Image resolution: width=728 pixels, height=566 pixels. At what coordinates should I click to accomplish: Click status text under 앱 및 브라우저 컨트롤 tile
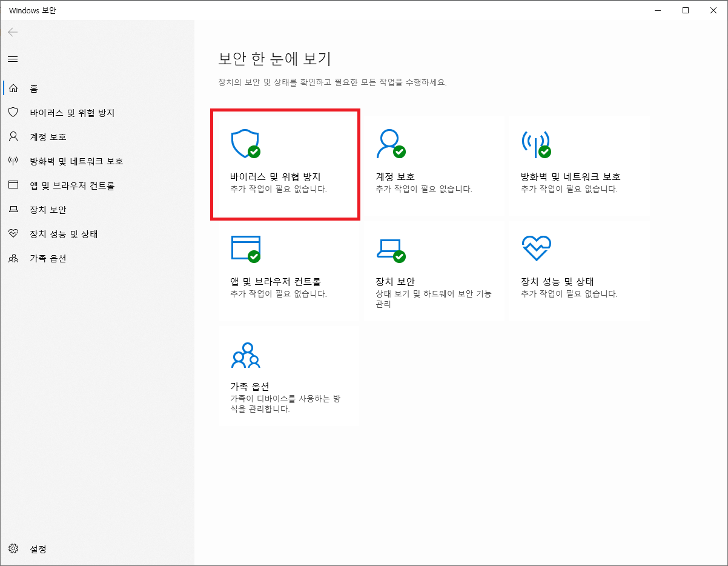279,294
